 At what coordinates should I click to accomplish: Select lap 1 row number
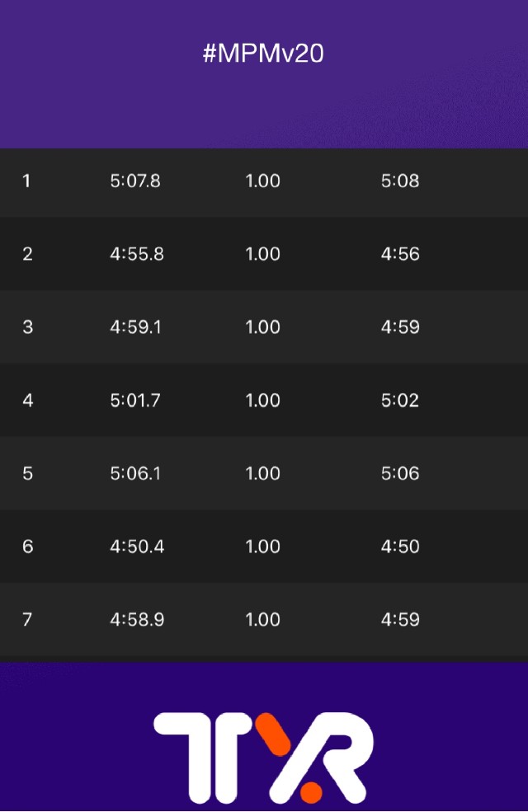(x=26, y=181)
